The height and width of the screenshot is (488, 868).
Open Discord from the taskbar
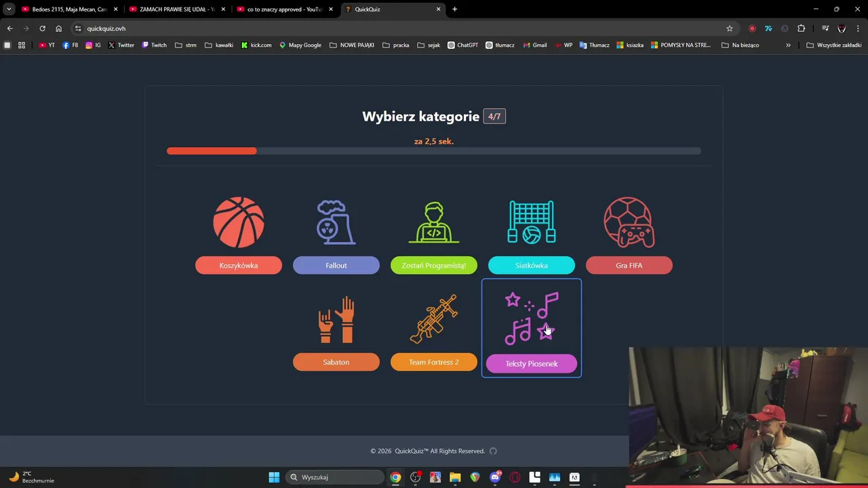(x=495, y=477)
